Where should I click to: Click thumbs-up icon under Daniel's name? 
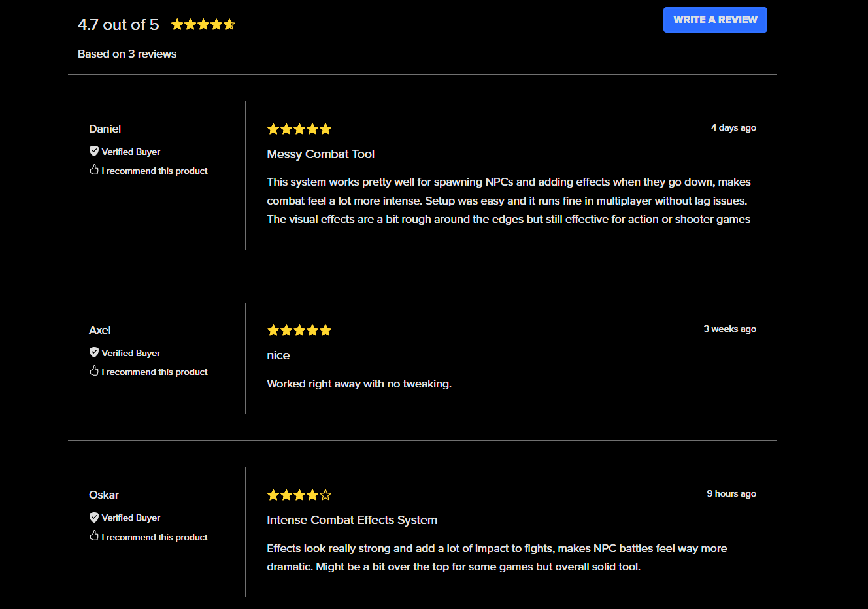coord(94,170)
